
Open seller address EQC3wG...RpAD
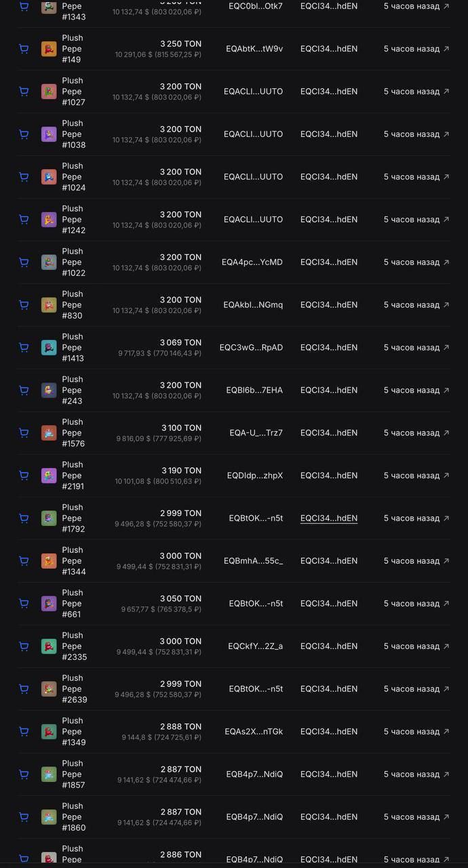[x=251, y=348]
